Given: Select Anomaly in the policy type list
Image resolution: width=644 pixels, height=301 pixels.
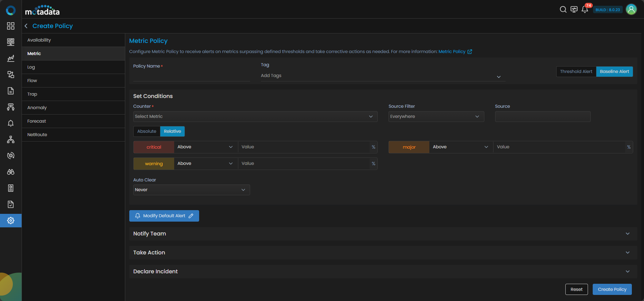Looking at the screenshot, I should click(37, 108).
